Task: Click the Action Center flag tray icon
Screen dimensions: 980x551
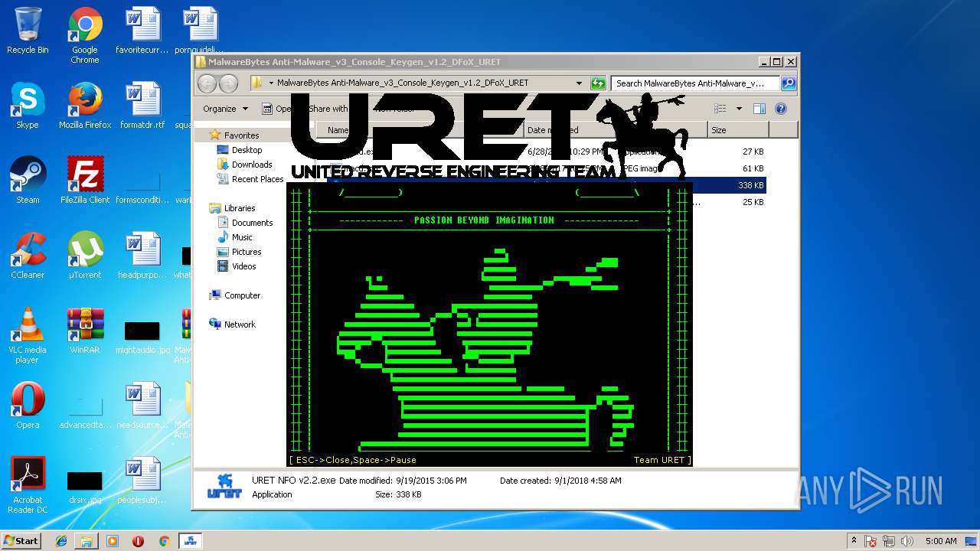Action: (871, 541)
